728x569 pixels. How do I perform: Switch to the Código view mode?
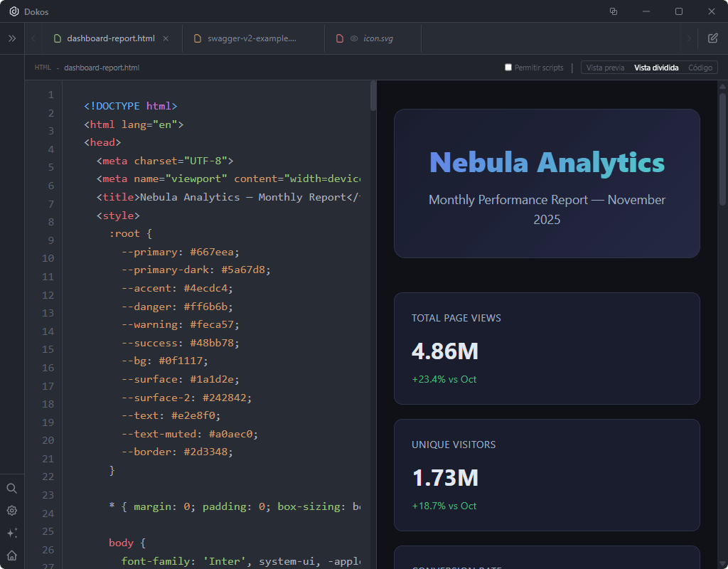tap(700, 67)
